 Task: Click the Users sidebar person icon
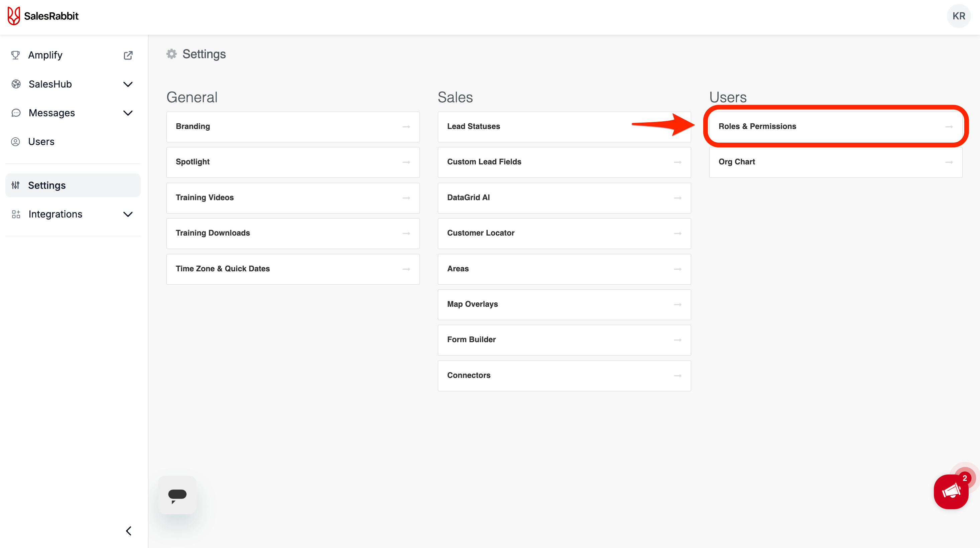(16, 142)
